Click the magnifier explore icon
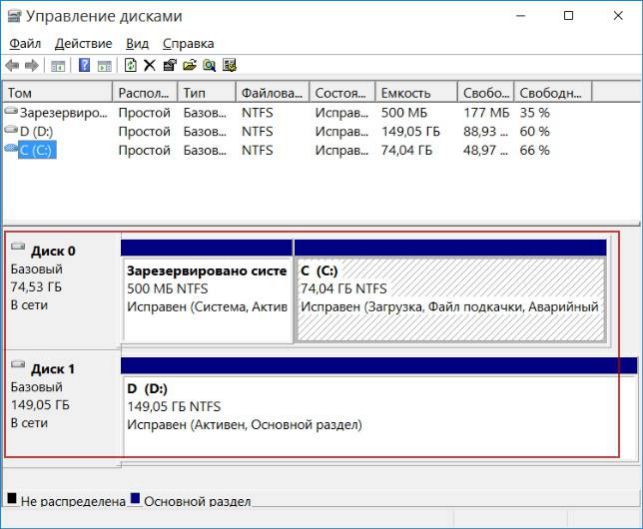This screenshot has width=643, height=529. point(209,65)
